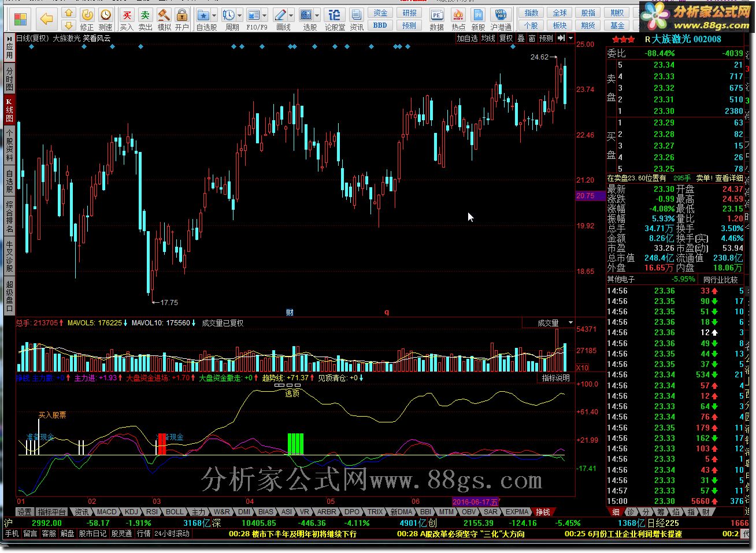Select the BOLL indicator tab
The height and width of the screenshot is (553, 756).
click(x=175, y=512)
